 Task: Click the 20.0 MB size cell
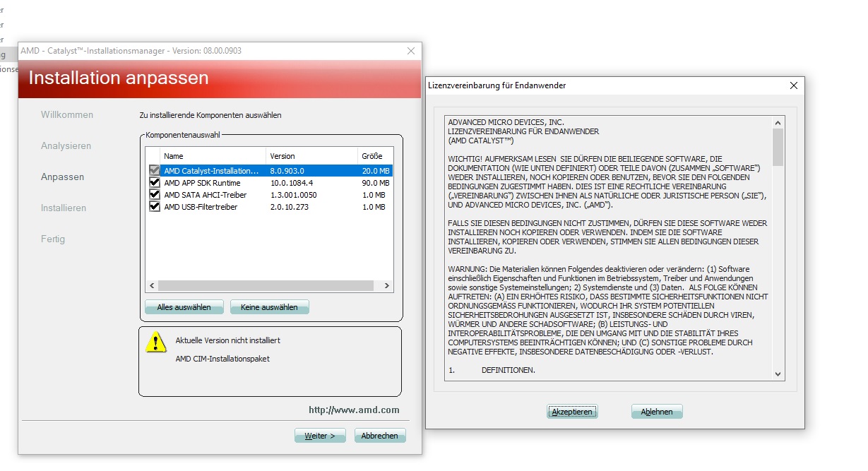tap(375, 171)
